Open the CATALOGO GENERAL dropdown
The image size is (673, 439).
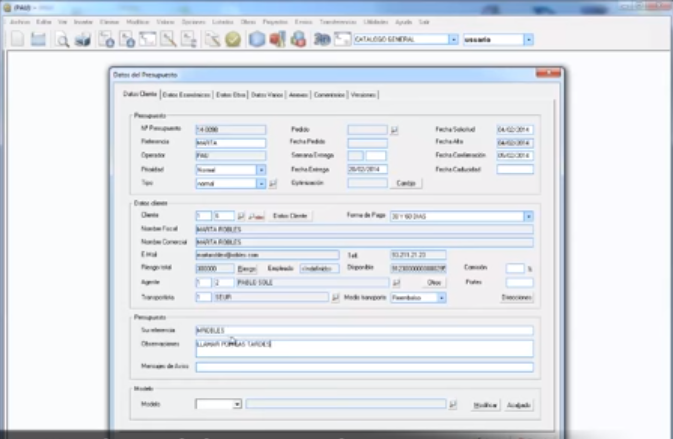453,40
